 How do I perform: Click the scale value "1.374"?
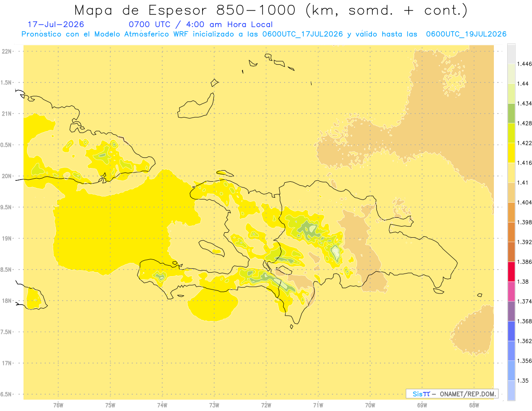[x=524, y=301]
